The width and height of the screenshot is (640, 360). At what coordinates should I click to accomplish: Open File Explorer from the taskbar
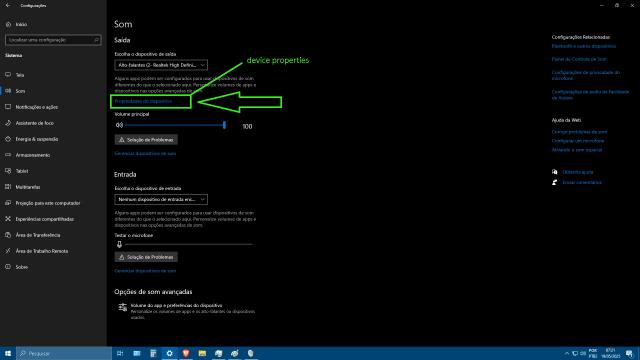[202, 353]
